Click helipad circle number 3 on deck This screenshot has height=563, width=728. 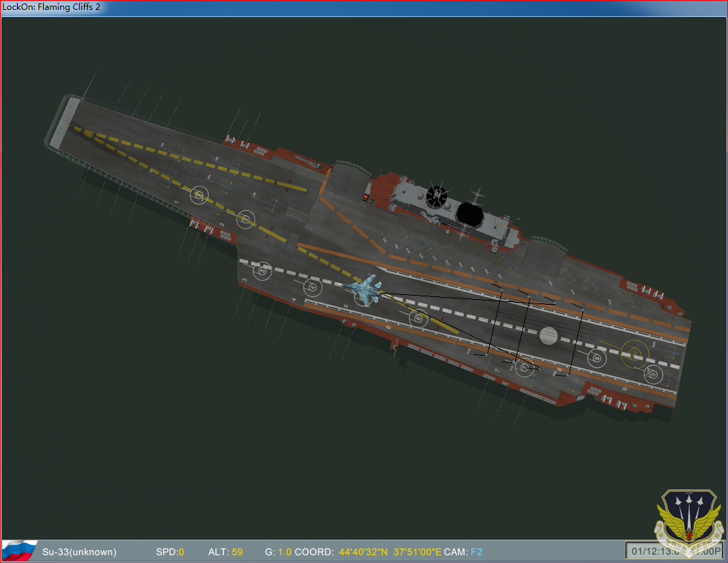(262, 270)
